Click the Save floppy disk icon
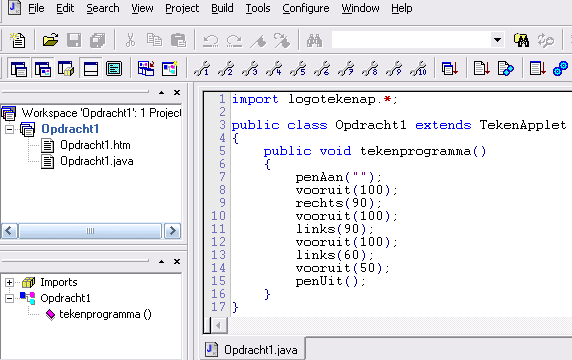572x360 pixels. click(x=74, y=40)
